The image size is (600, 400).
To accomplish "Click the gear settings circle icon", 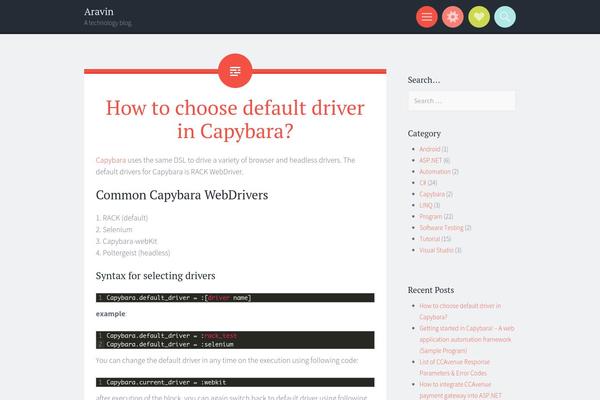I will [453, 17].
